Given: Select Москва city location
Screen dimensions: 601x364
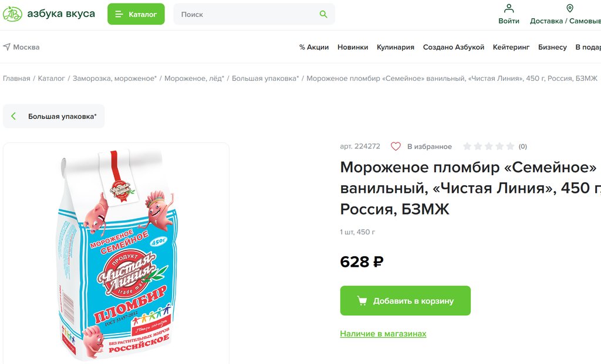Looking at the screenshot, I should coord(21,47).
